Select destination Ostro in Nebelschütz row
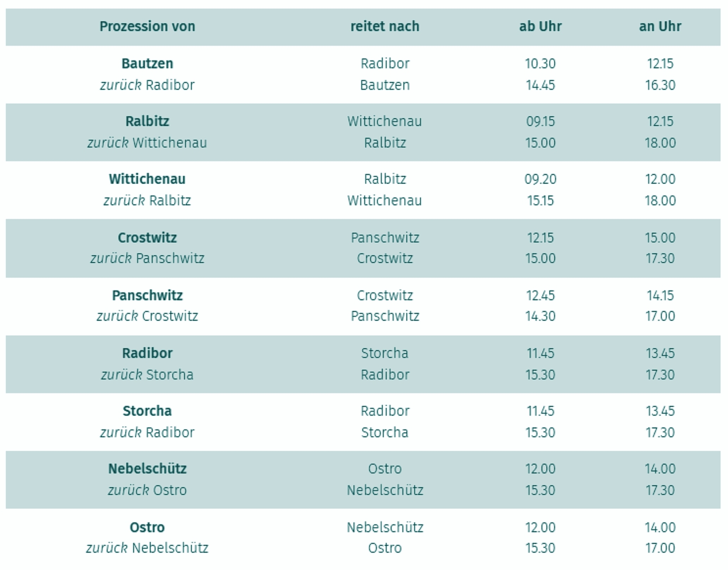 pos(385,469)
